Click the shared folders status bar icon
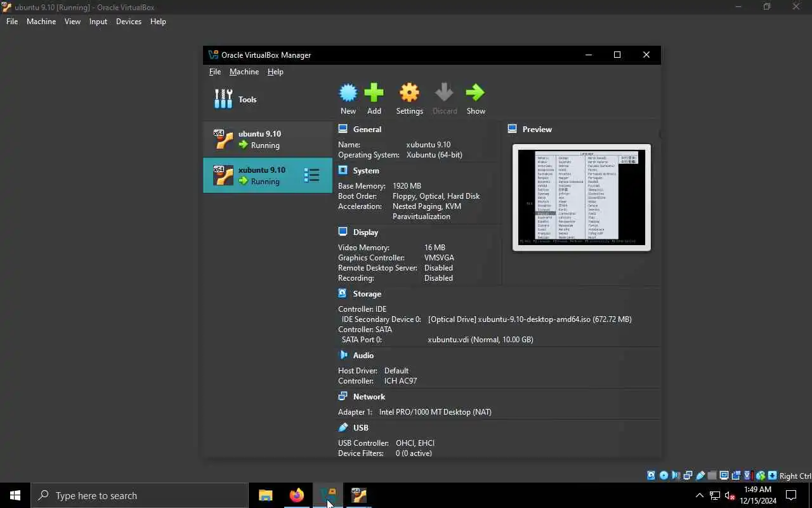Image resolution: width=812 pixels, height=508 pixels. (712, 476)
